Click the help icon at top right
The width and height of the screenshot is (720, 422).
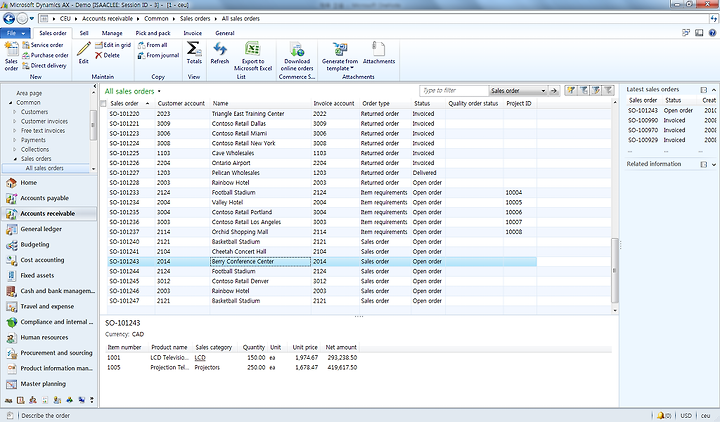712,33
